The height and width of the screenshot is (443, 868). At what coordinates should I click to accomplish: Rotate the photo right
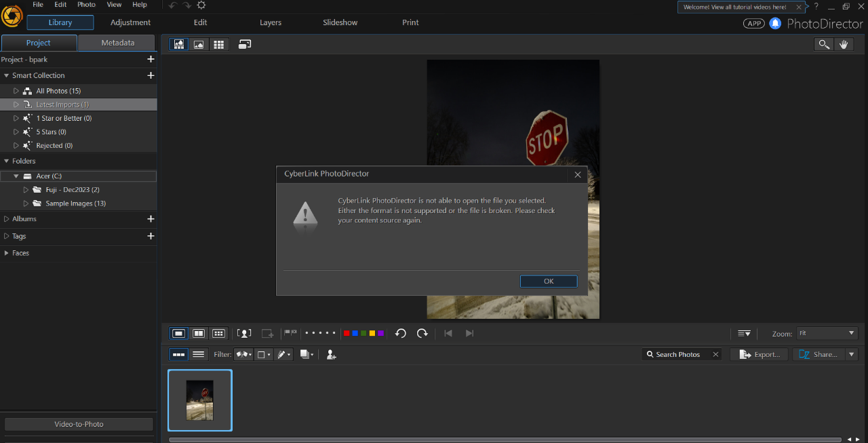[x=422, y=333]
